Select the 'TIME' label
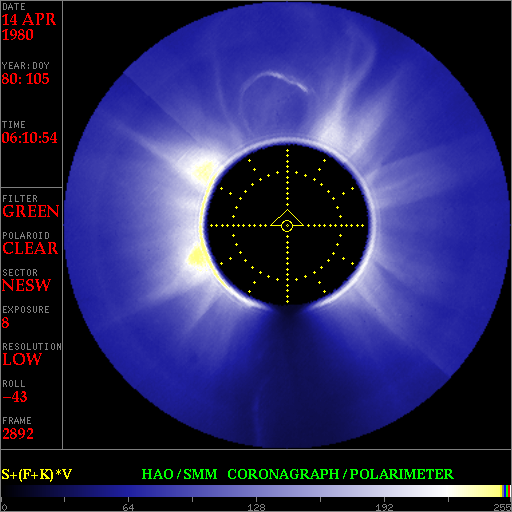 coord(14,125)
